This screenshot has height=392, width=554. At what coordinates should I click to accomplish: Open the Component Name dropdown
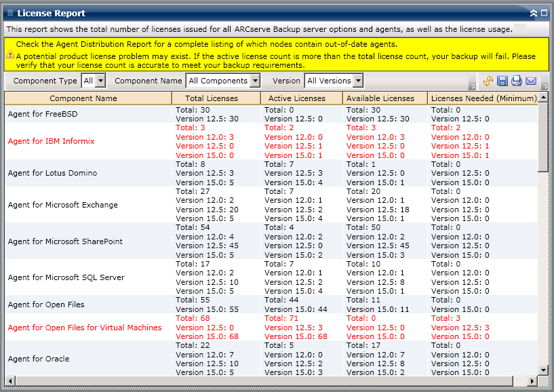point(255,81)
